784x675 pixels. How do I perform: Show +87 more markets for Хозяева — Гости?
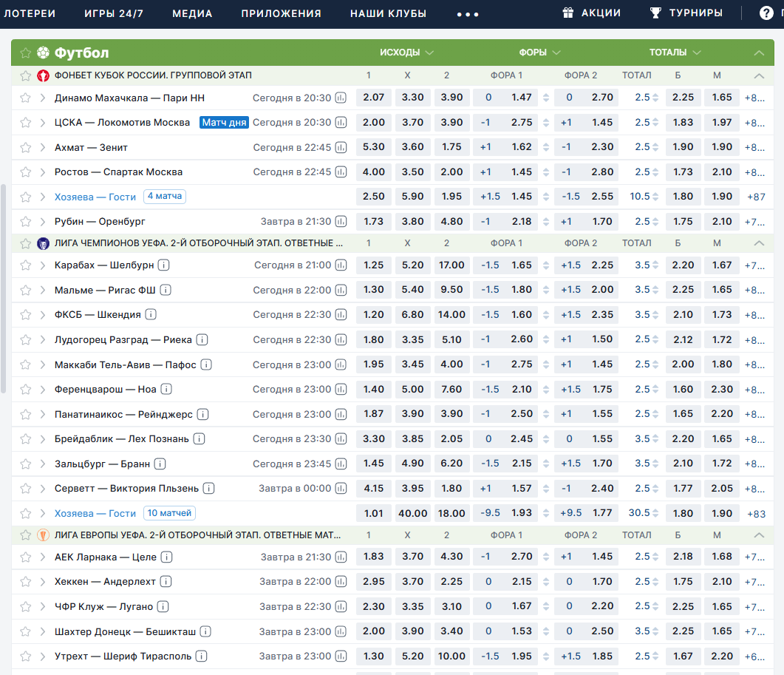pos(756,197)
